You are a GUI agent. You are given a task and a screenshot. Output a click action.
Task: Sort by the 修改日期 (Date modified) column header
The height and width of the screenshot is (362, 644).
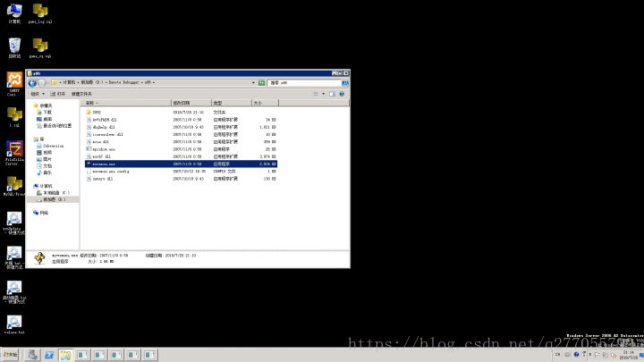(191, 103)
